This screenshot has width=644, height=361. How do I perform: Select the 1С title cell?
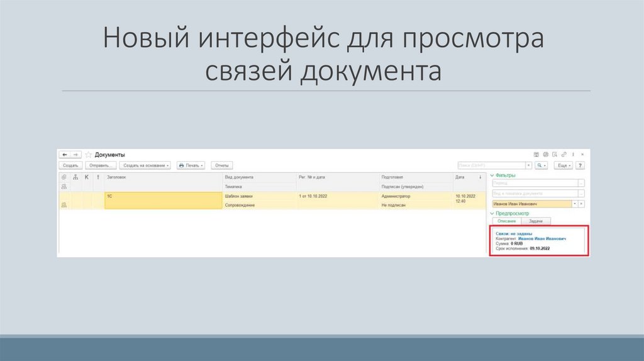[164, 201]
